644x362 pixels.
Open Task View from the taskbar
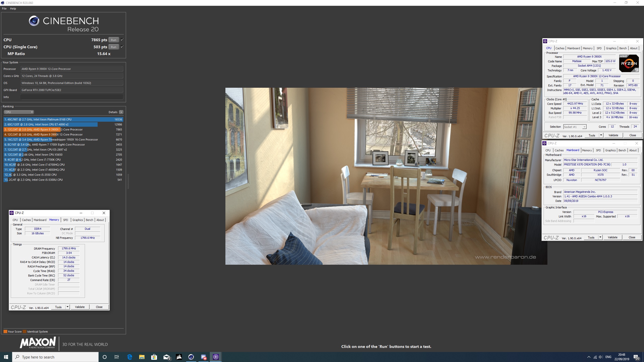pyautogui.click(x=117, y=357)
